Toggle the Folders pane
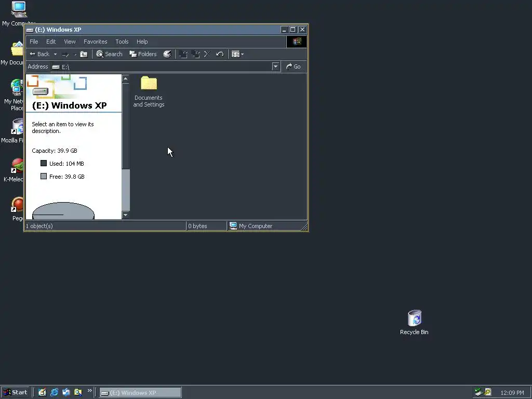The width and height of the screenshot is (532, 399). [x=143, y=54]
